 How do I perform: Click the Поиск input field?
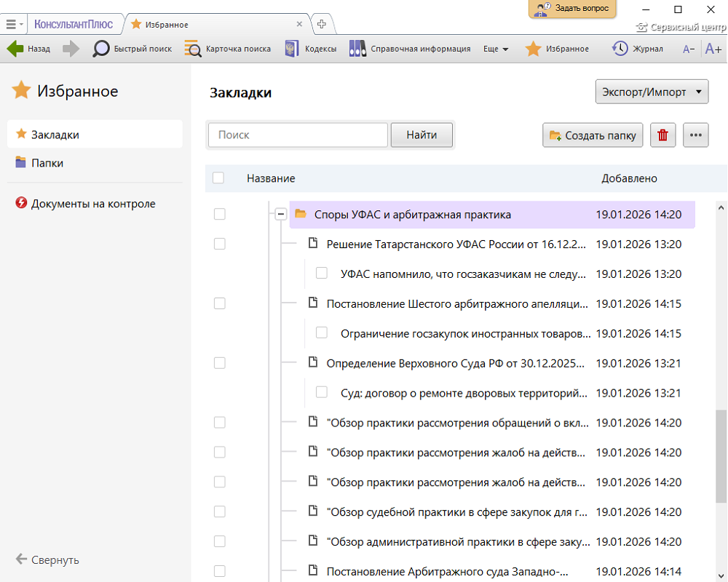pos(298,135)
